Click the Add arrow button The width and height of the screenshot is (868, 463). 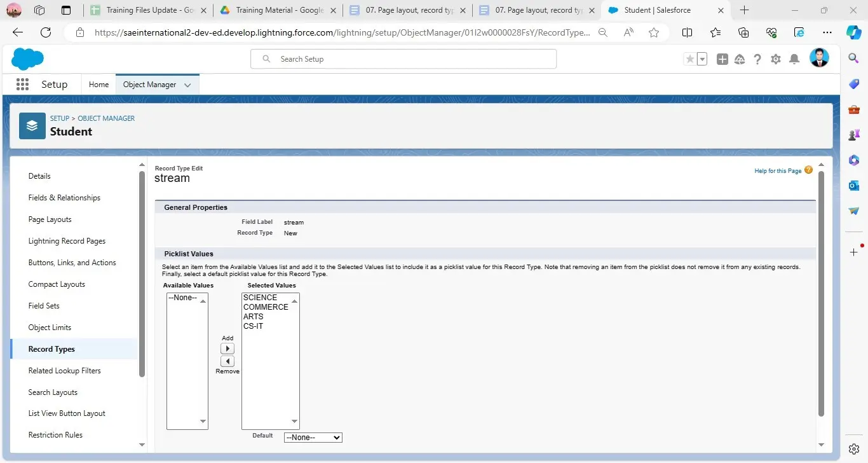227,349
